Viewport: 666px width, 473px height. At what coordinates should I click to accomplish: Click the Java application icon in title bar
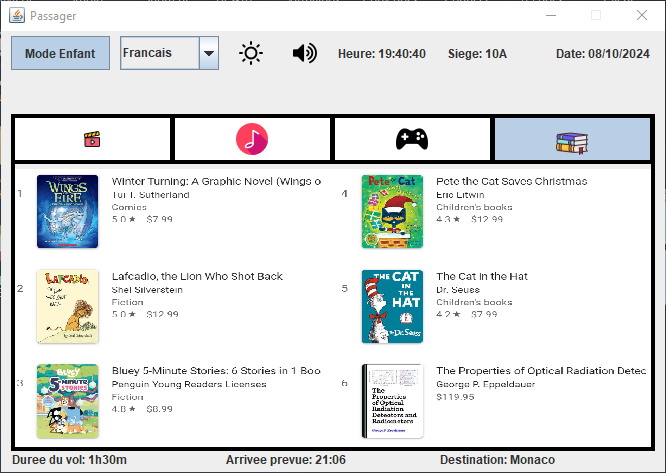(15, 15)
